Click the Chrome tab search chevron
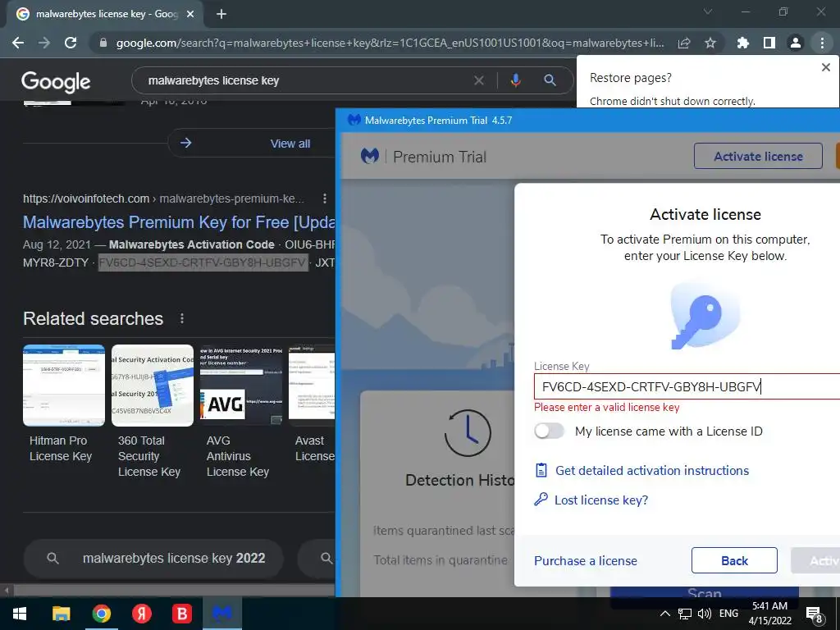 pos(708,11)
